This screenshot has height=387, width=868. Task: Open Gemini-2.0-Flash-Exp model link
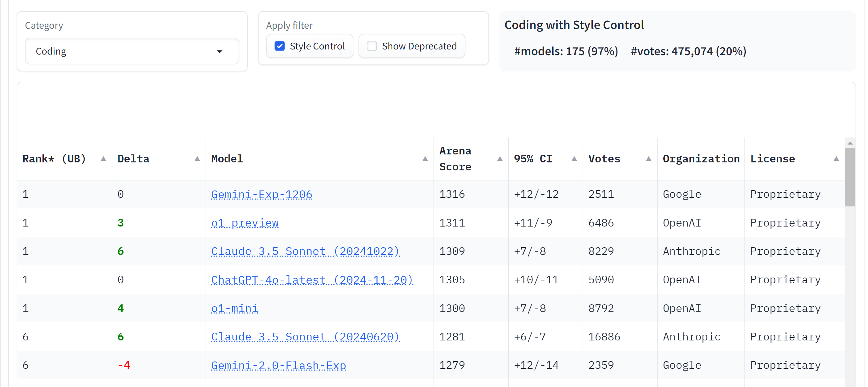tap(278, 365)
